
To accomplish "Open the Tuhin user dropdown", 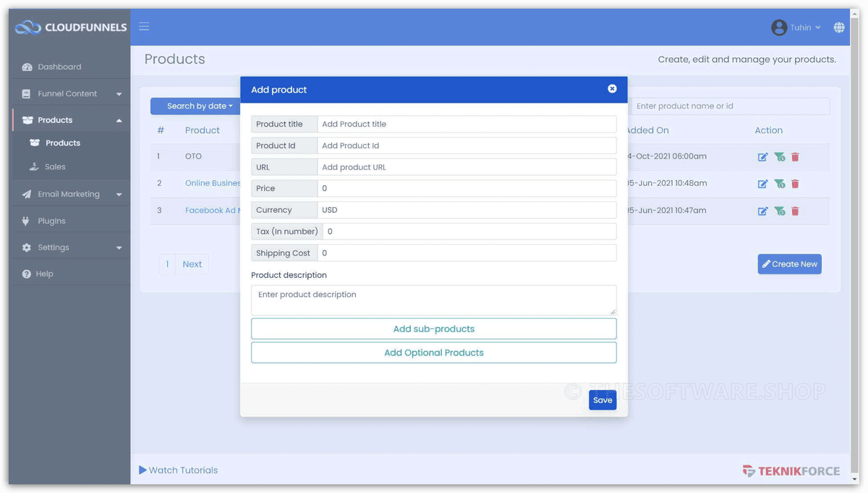I will coord(805,28).
